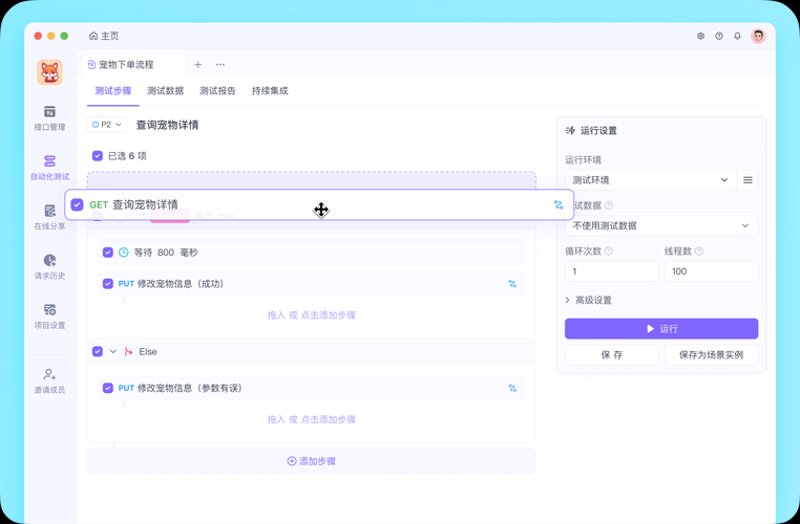The image size is (800, 524).
Task: Click the Else branch icon
Action: tap(129, 352)
